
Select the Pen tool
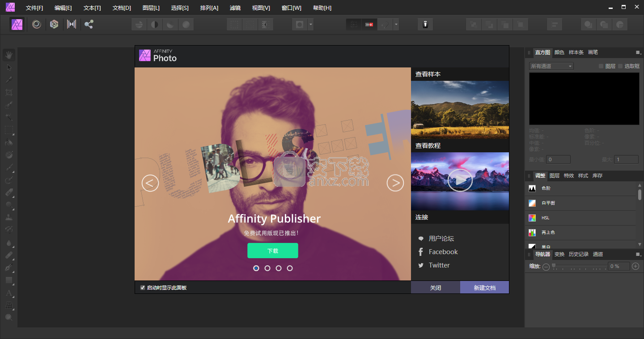[x=9, y=268]
